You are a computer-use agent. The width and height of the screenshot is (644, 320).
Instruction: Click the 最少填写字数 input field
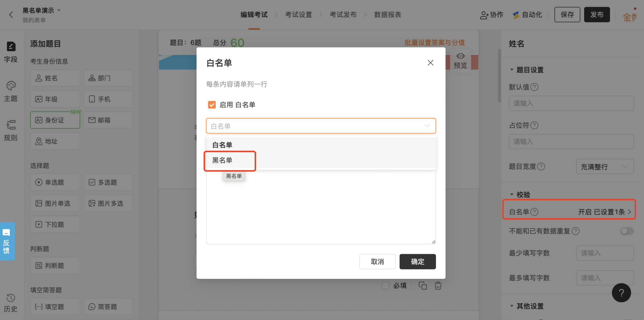coord(605,253)
